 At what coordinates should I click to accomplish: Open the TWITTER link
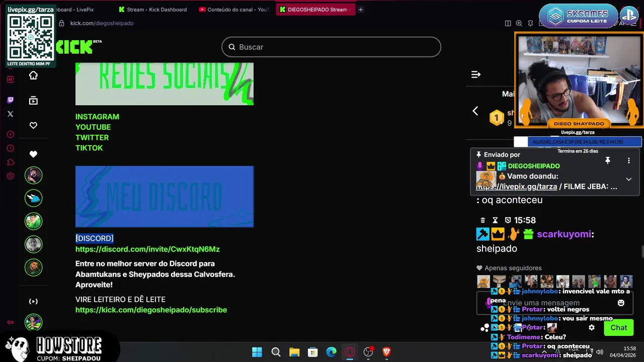[92, 137]
